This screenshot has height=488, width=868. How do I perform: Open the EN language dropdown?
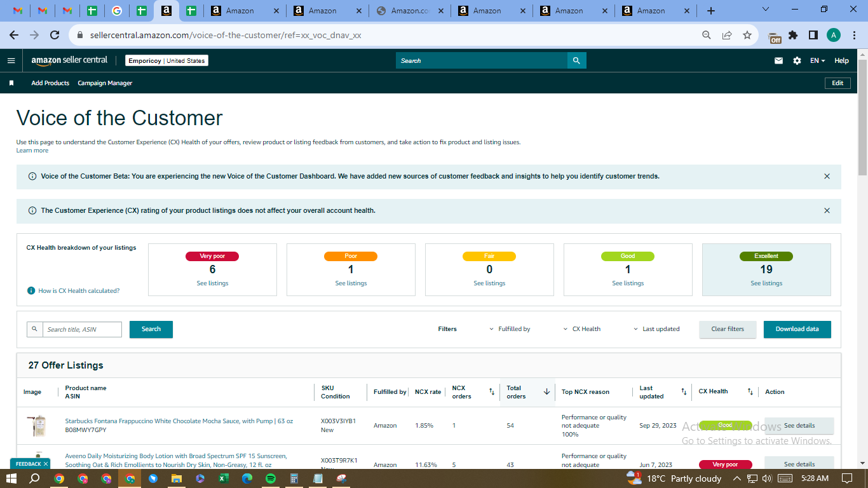click(817, 60)
